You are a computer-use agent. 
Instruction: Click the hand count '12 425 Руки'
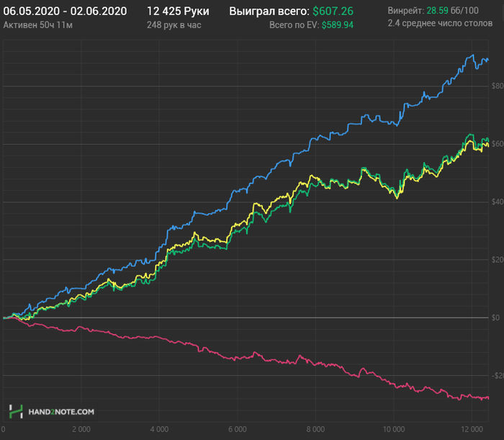[178, 12]
